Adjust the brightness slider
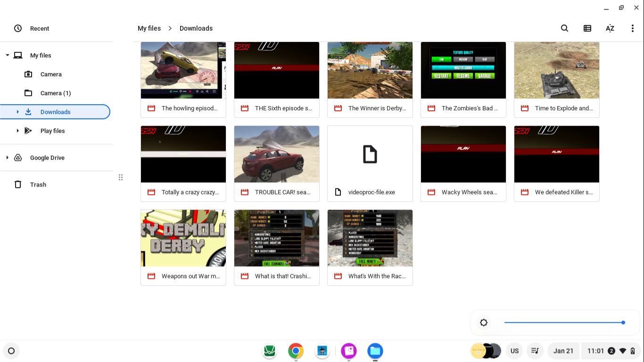644x362 pixels. coord(564,322)
